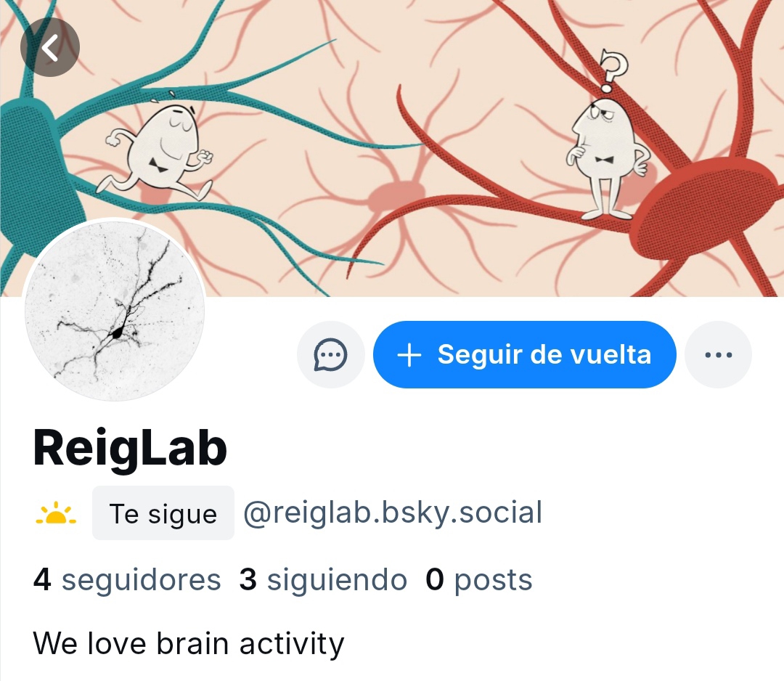Click the Seguir de vuelta button

click(x=525, y=354)
